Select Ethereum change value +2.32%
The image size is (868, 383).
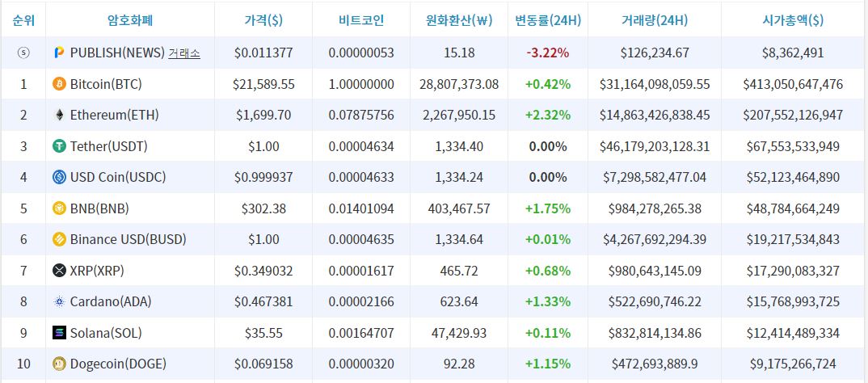click(x=548, y=115)
